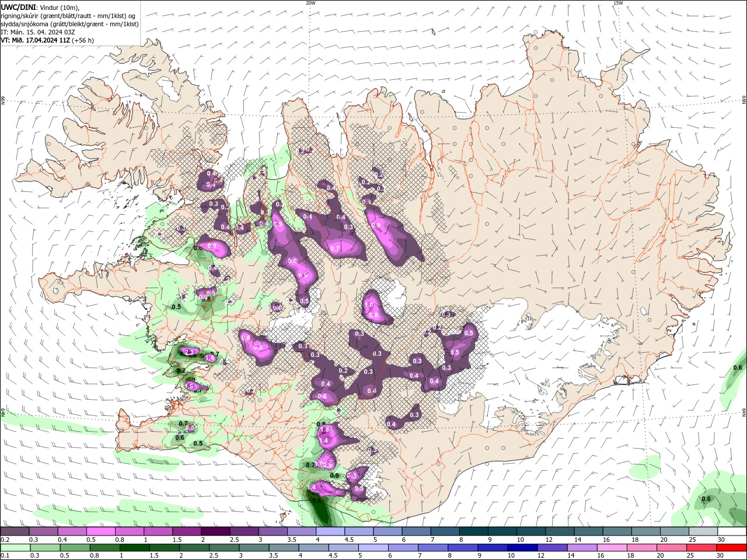The height and width of the screenshot is (560, 747).
Task: Click the palest green 0.1 rain legend swatch
Action: point(15,548)
